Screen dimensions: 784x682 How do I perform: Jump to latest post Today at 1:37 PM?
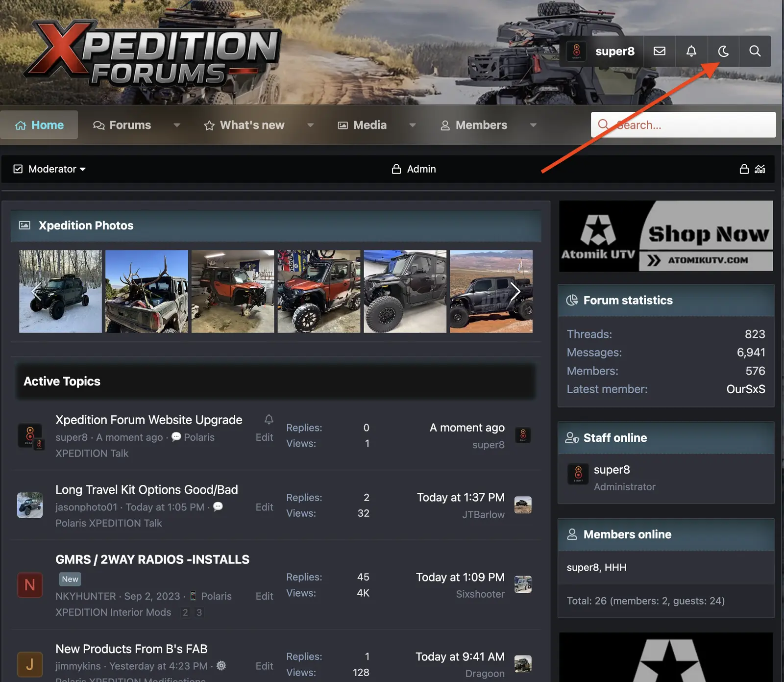(461, 498)
